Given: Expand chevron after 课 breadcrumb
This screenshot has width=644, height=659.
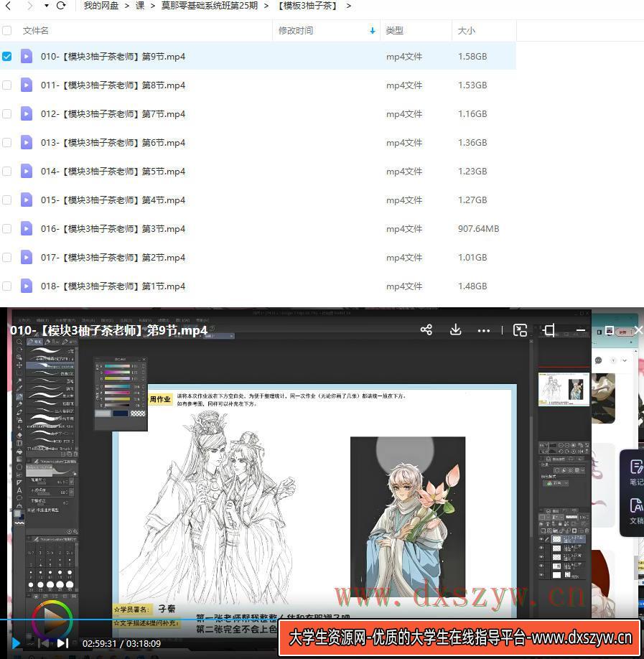Looking at the screenshot, I should [x=153, y=6].
